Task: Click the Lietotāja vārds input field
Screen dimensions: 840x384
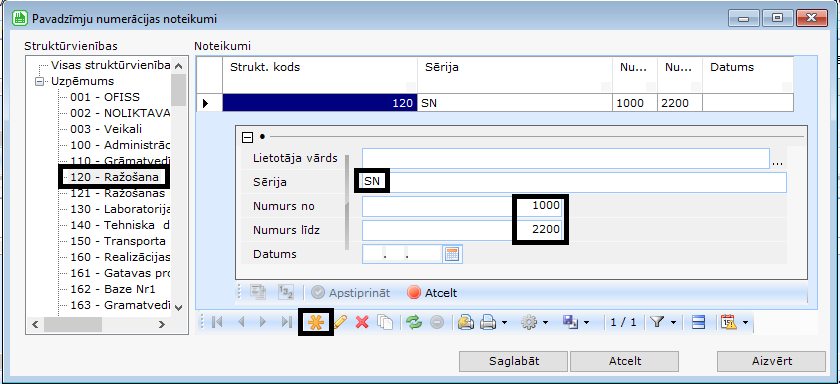Action: pos(566,159)
